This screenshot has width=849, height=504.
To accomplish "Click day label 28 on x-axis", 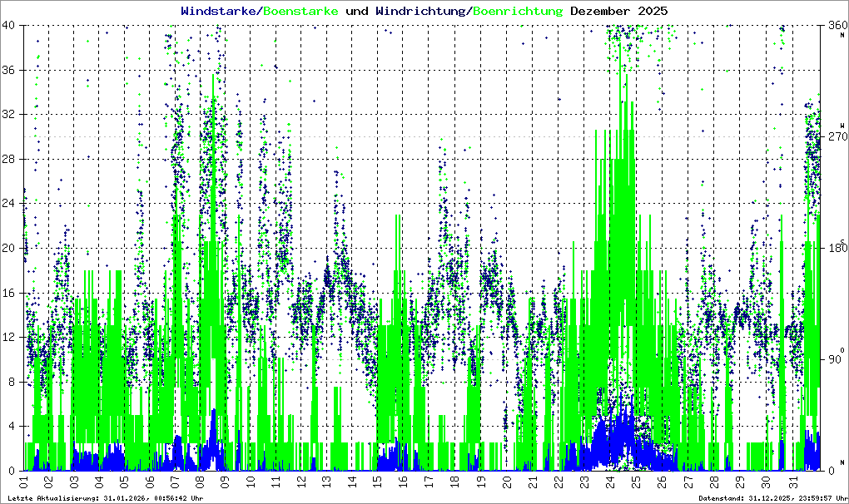I will click(714, 482).
